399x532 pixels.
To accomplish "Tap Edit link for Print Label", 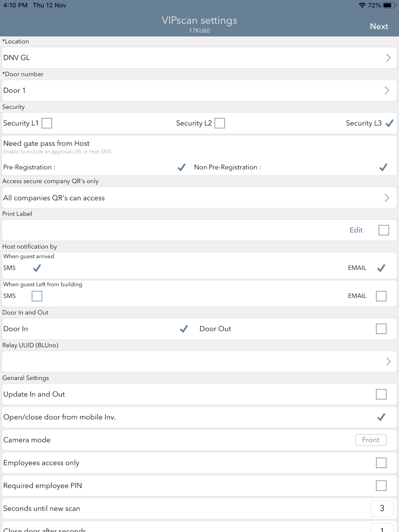I will tap(356, 230).
